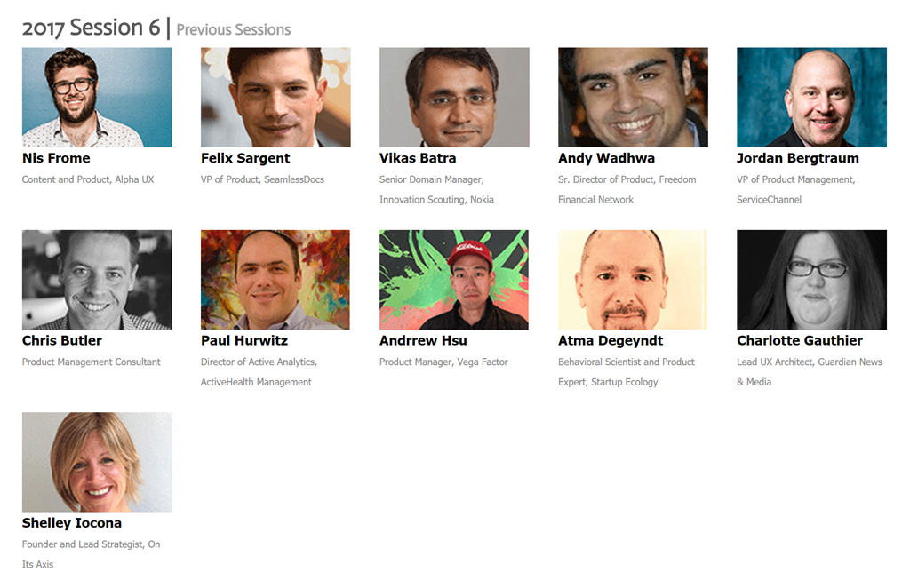Click the 2017 Session 6 heading
Screen dimensions: 910x588
point(91,28)
